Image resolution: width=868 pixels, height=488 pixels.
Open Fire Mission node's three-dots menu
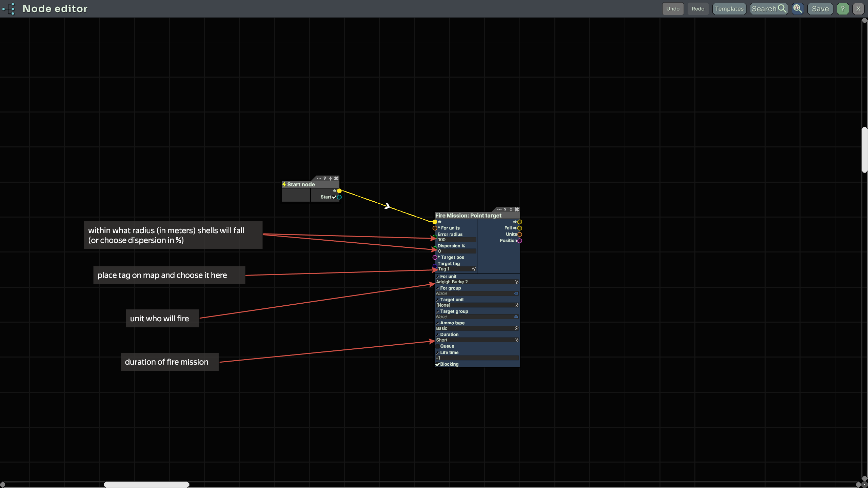[499, 209]
